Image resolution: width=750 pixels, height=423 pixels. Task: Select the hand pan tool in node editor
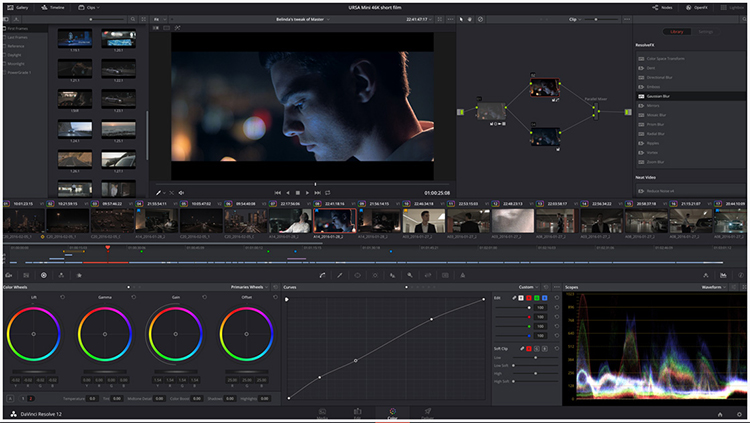click(x=470, y=20)
